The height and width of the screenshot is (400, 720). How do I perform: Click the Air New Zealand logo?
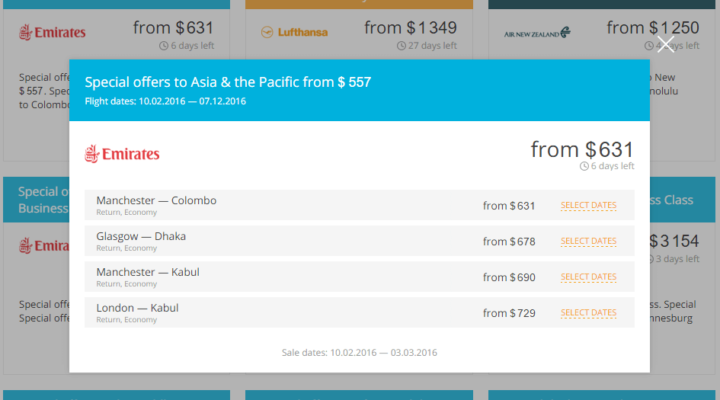[x=537, y=33]
